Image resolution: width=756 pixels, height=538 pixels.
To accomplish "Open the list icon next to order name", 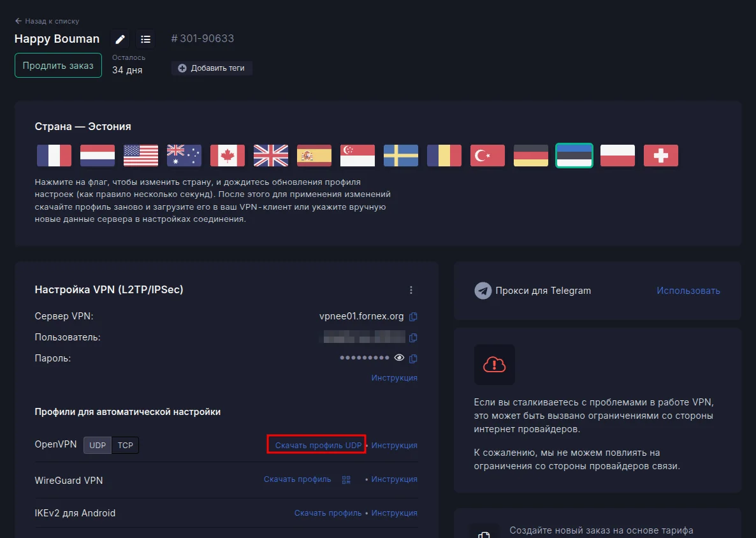I will click(x=145, y=40).
